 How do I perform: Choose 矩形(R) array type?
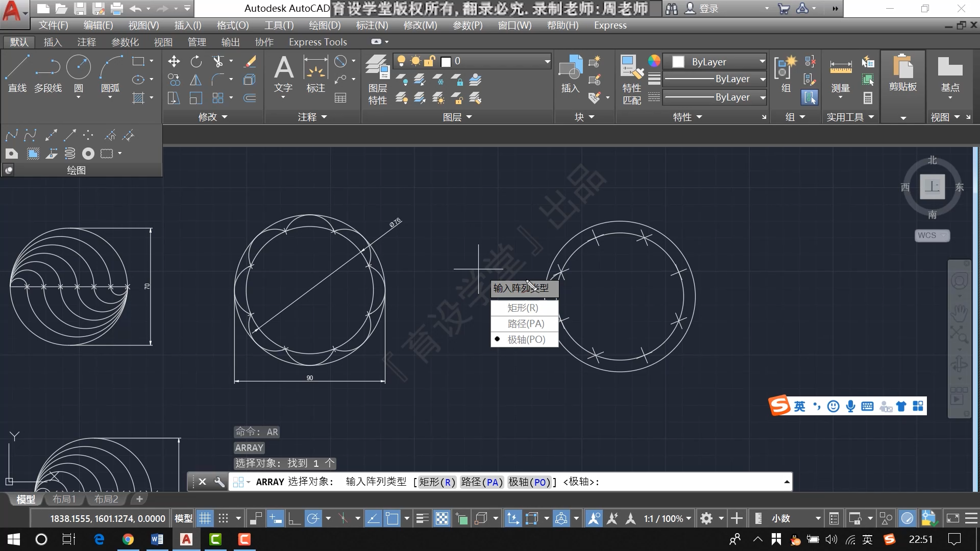[x=525, y=308]
